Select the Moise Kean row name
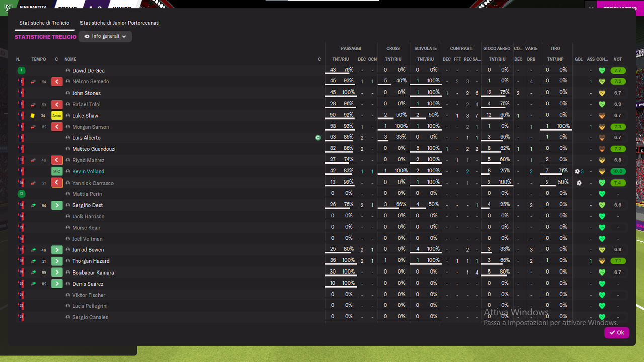This screenshot has width=644, height=362. 86,228
